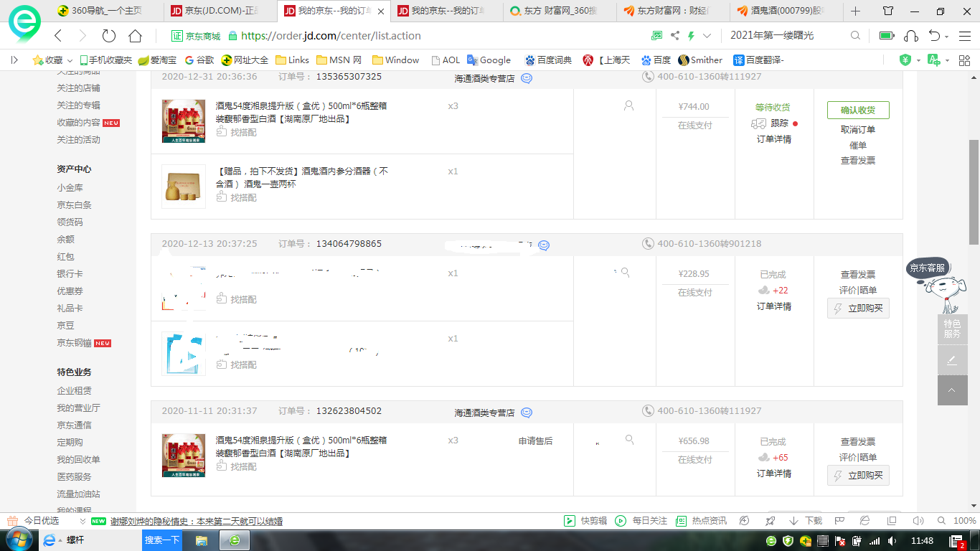980x551 pixels.
Task: Open the 手机收藏夹 bookmark
Action: pyautogui.click(x=105, y=60)
